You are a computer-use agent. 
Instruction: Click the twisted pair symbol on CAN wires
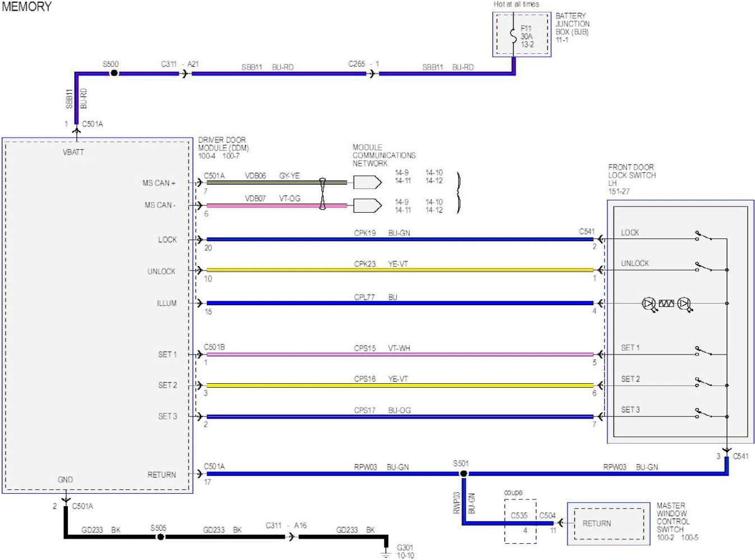tap(322, 194)
